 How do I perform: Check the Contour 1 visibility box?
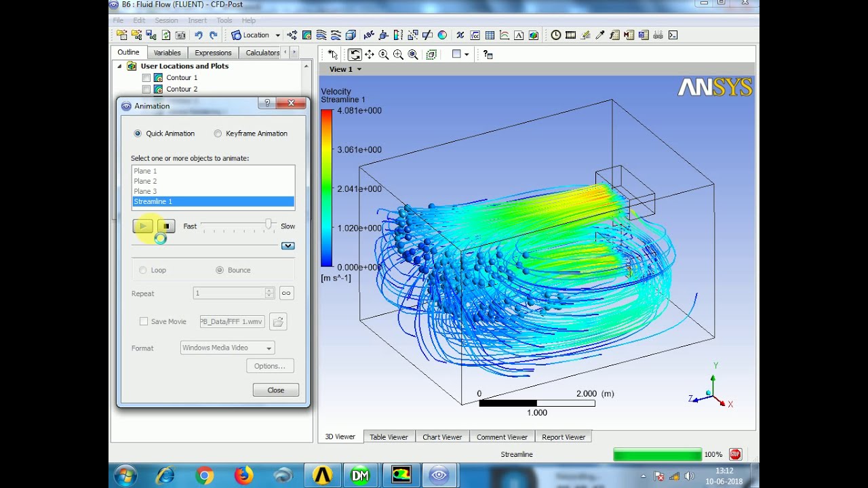(x=146, y=78)
